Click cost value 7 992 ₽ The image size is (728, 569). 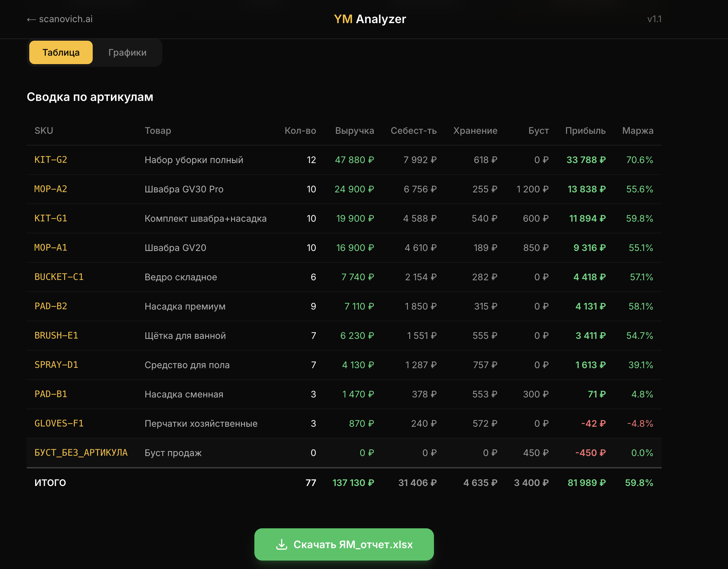pos(420,160)
